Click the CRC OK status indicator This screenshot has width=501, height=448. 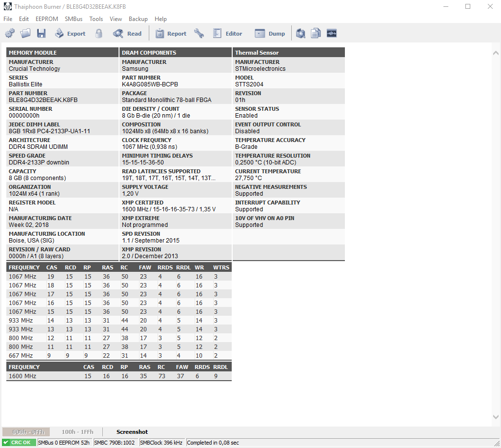[19, 443]
